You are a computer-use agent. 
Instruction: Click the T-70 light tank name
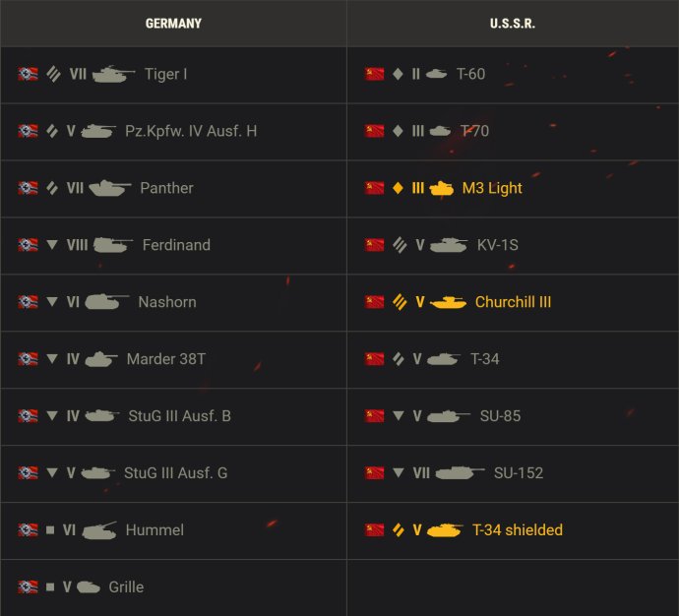click(474, 131)
